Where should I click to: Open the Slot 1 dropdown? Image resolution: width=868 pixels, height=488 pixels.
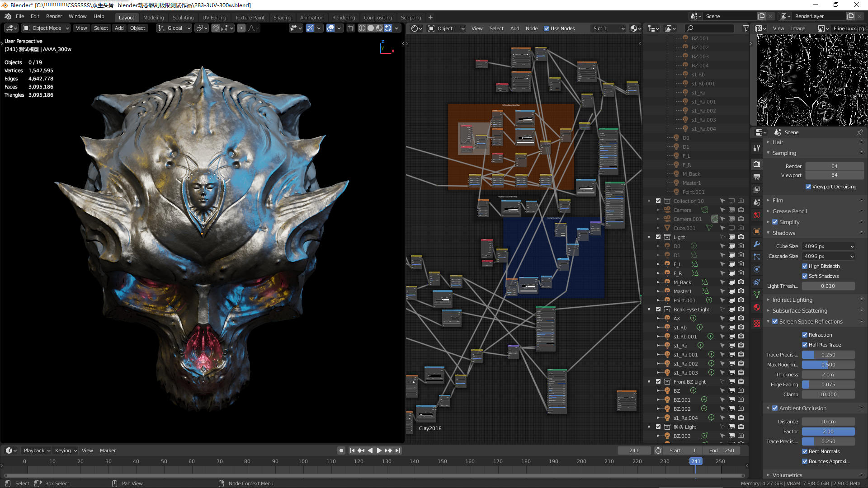point(608,28)
